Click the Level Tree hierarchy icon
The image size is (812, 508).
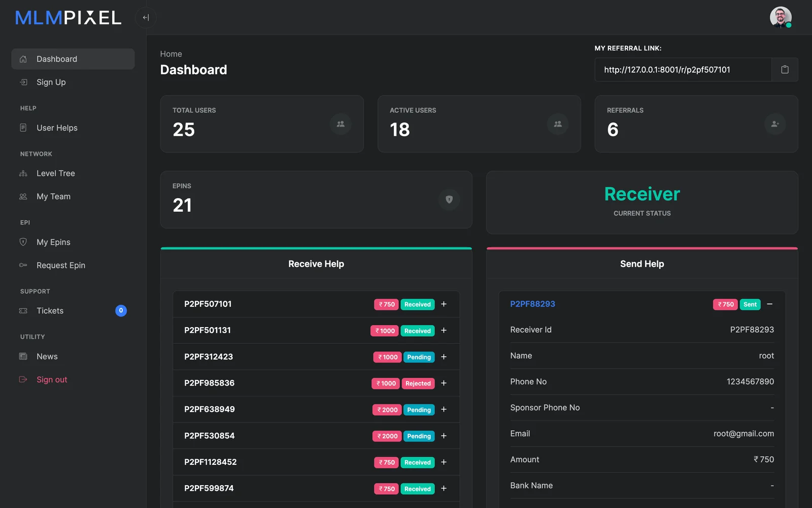pos(23,173)
